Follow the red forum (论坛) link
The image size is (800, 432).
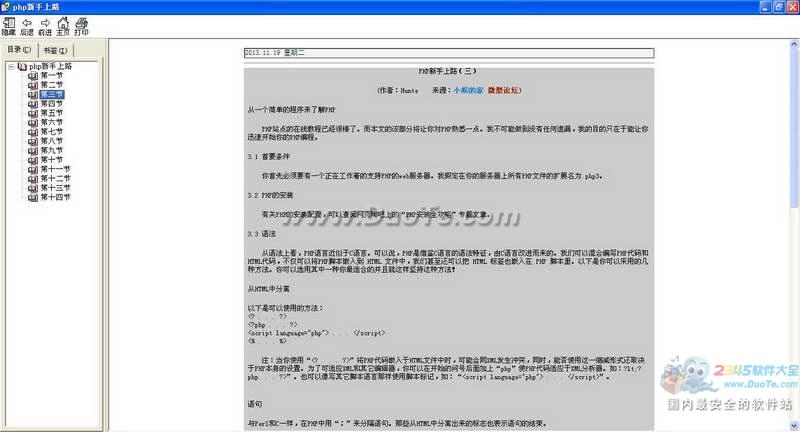tap(503, 90)
